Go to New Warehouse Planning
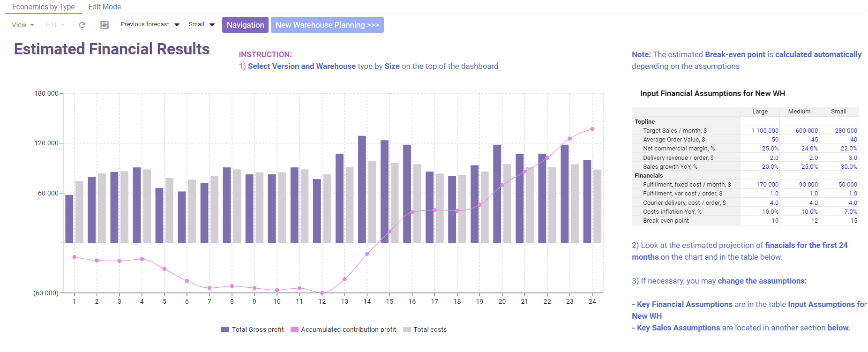Image resolution: width=868 pixels, height=352 pixels. pos(327,25)
